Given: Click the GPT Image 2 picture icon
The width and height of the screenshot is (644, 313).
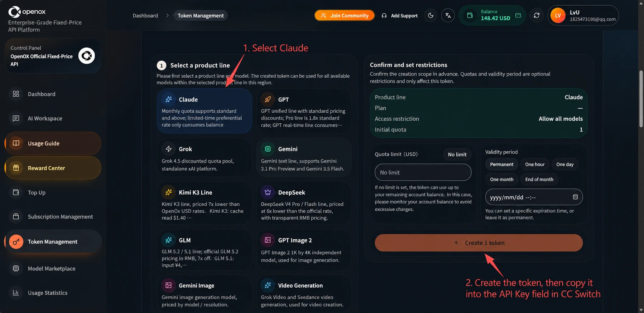Looking at the screenshot, I should click(x=268, y=240).
